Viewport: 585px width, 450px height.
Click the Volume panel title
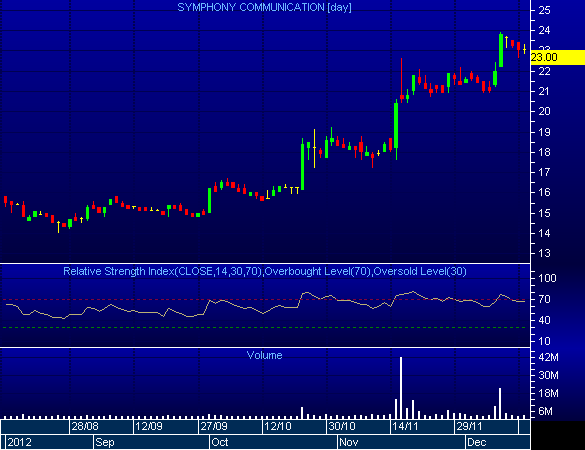pos(264,355)
